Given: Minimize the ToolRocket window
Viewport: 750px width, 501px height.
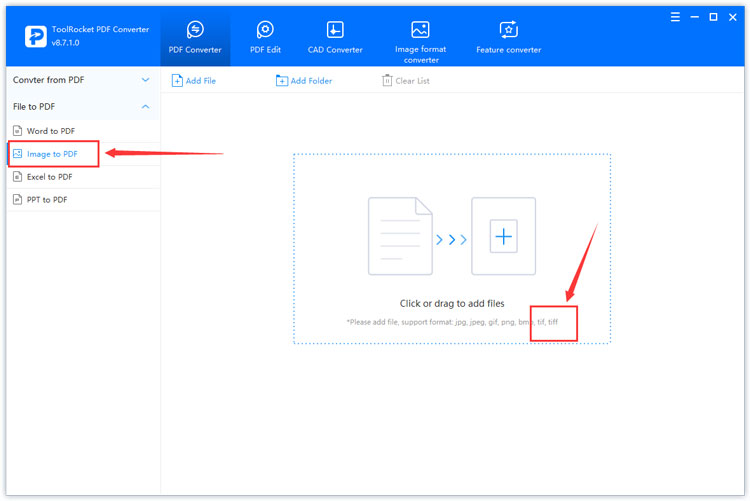Looking at the screenshot, I should (x=695, y=17).
